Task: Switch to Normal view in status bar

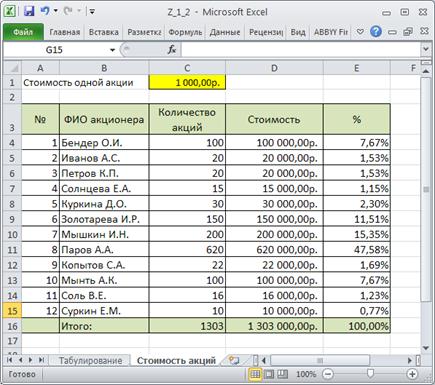Action: point(255,374)
